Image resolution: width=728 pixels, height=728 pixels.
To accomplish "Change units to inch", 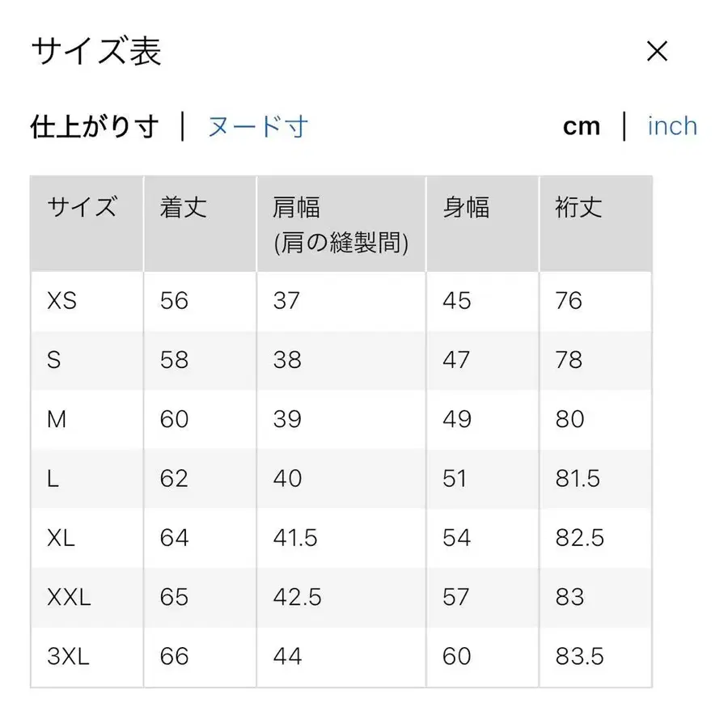I will click(x=672, y=126).
